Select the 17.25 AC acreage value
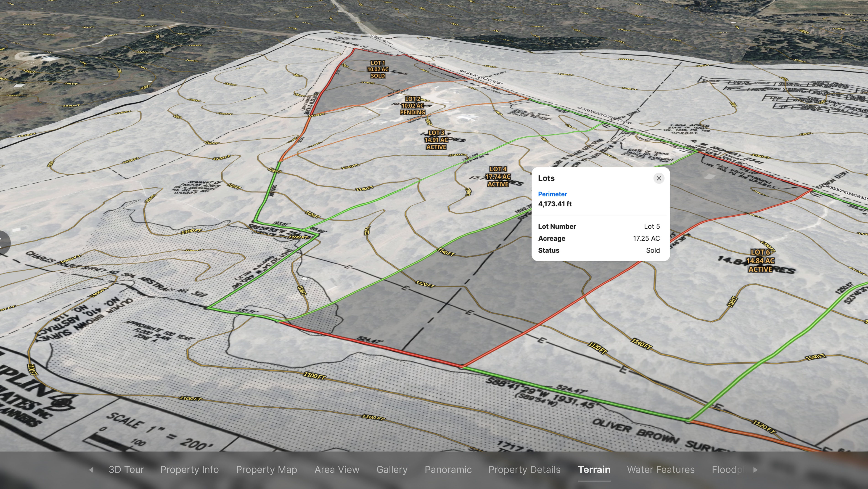 pos(646,239)
